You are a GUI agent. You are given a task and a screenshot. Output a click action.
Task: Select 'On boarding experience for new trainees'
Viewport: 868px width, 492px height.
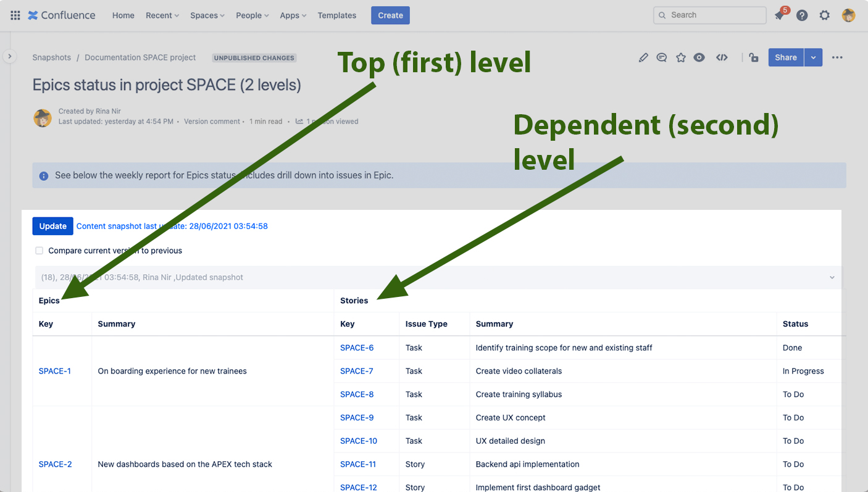tap(172, 371)
